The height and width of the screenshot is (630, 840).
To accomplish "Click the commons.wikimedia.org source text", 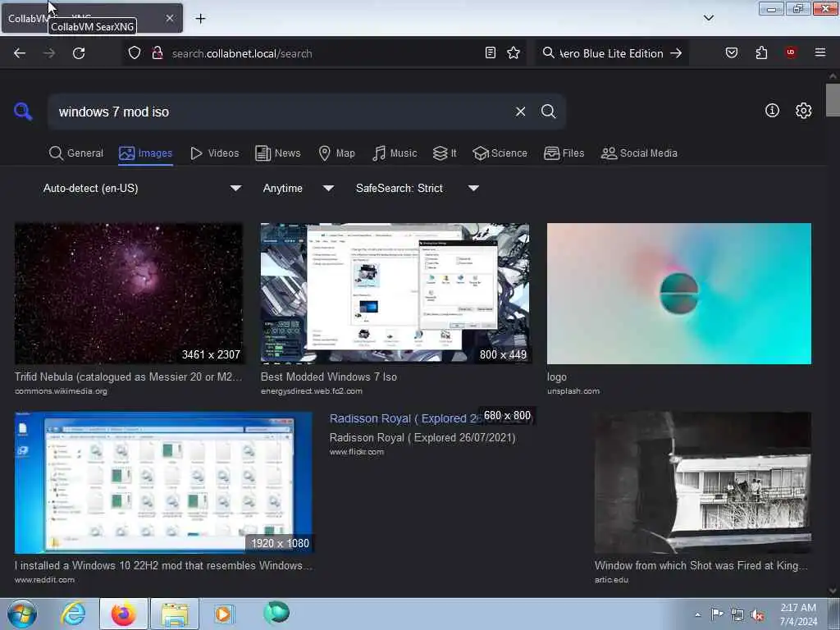I will (x=61, y=391).
